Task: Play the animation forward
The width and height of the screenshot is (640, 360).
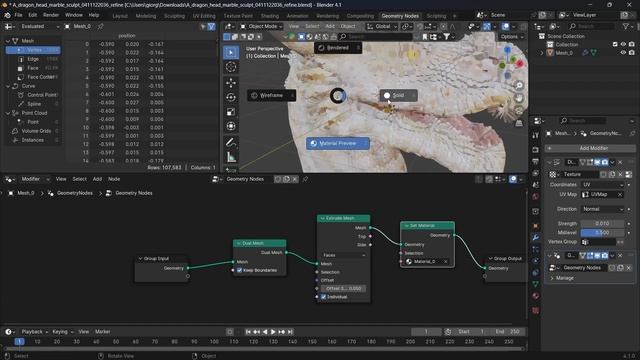Action: coord(273,332)
